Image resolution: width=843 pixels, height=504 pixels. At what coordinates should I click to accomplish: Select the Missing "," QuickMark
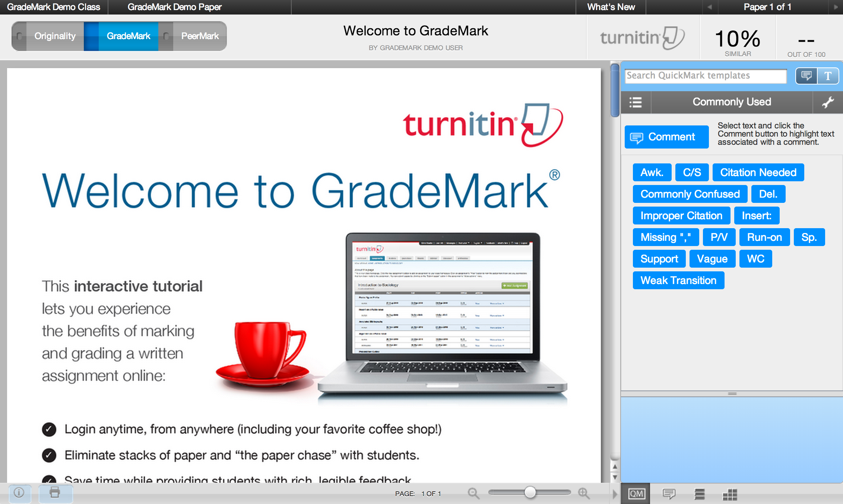[x=666, y=237]
